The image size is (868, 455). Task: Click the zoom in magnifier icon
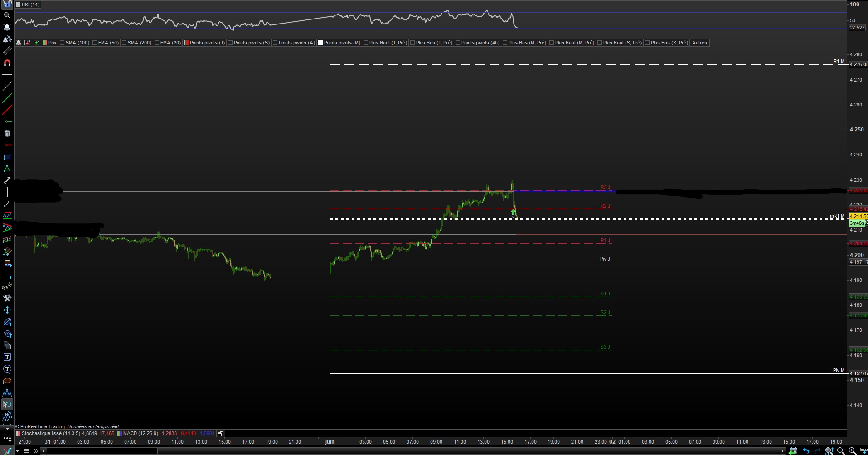pyautogui.click(x=853, y=451)
